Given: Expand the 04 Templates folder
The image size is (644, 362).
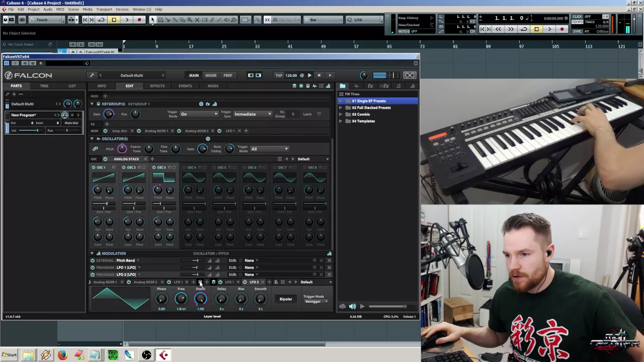Looking at the screenshot, I should [x=341, y=121].
